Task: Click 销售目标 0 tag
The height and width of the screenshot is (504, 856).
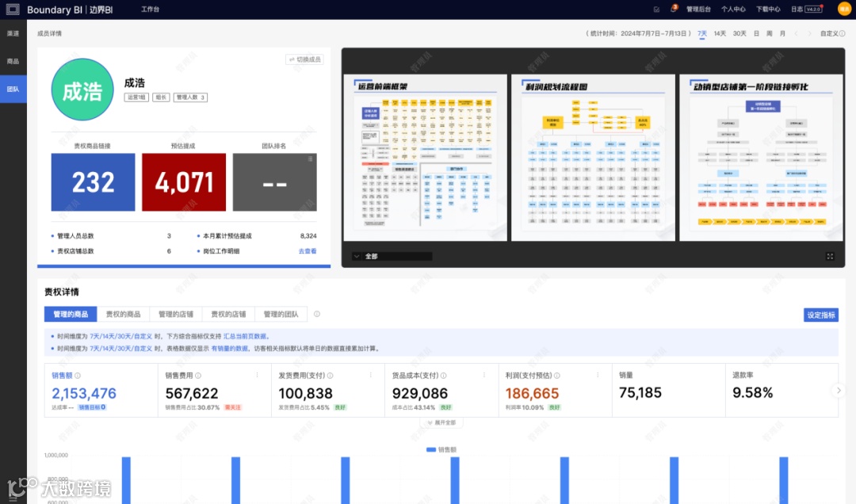Action: tap(92, 407)
